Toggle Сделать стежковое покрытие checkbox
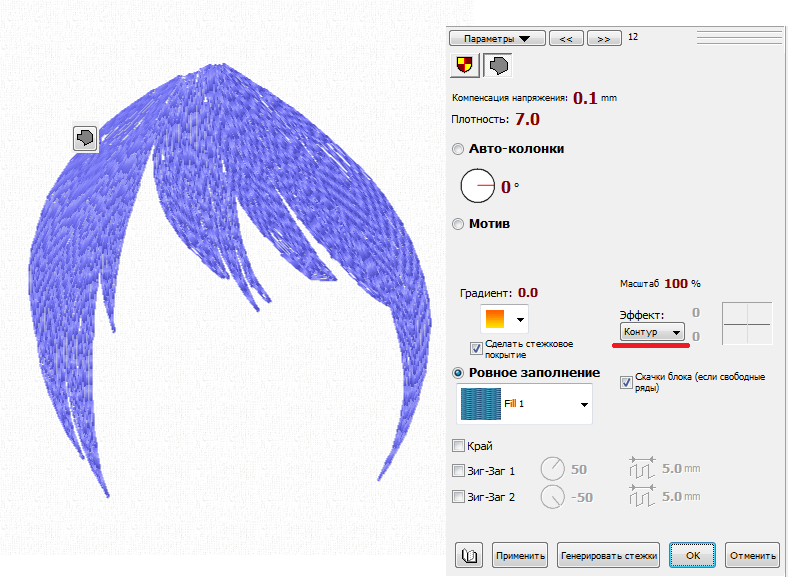788x579 pixels. (x=475, y=348)
